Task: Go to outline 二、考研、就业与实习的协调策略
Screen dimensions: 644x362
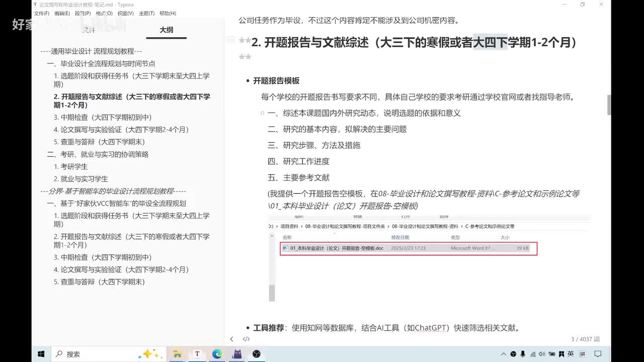Action: (x=98, y=154)
